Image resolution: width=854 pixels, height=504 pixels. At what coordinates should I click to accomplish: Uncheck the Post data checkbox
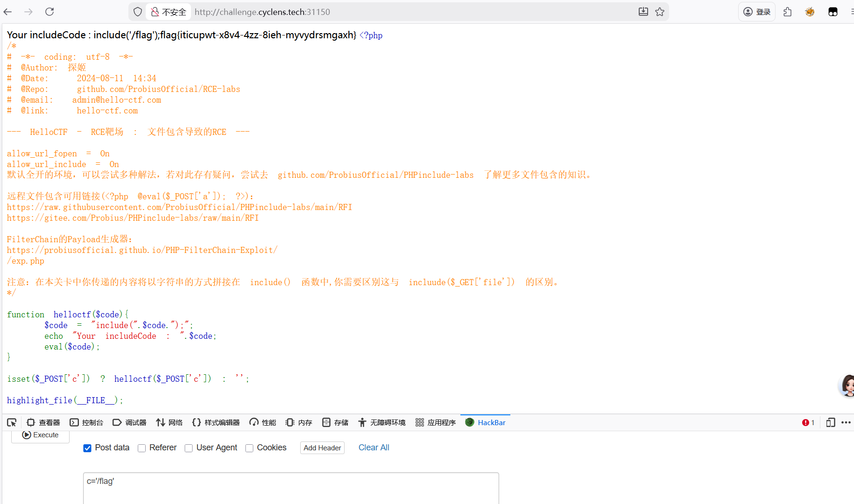[87, 448]
